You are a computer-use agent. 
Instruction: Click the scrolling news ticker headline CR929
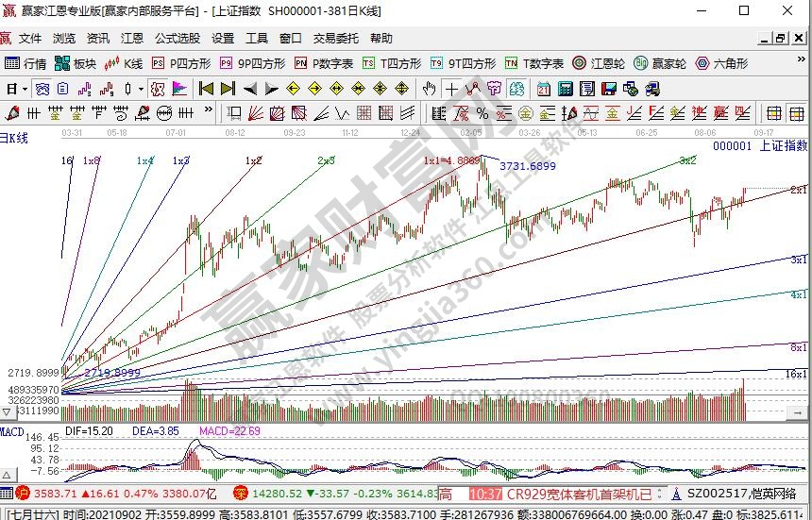click(578, 494)
